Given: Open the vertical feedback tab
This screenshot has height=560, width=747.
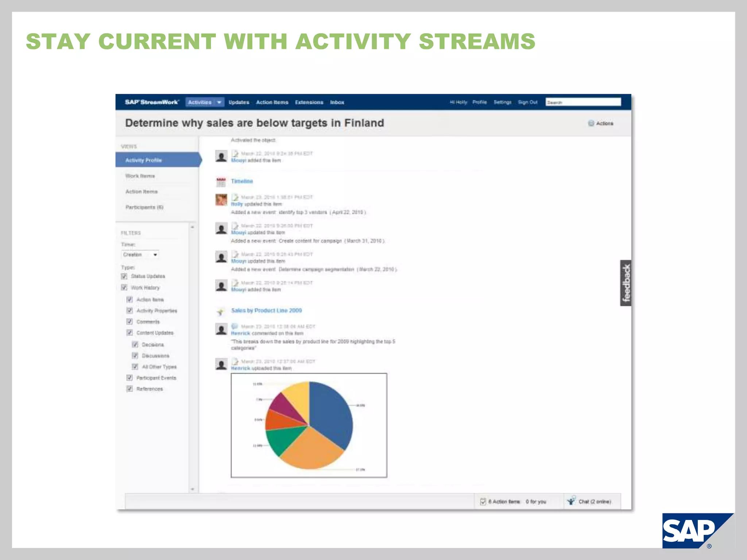Looking at the screenshot, I should pyautogui.click(x=626, y=283).
